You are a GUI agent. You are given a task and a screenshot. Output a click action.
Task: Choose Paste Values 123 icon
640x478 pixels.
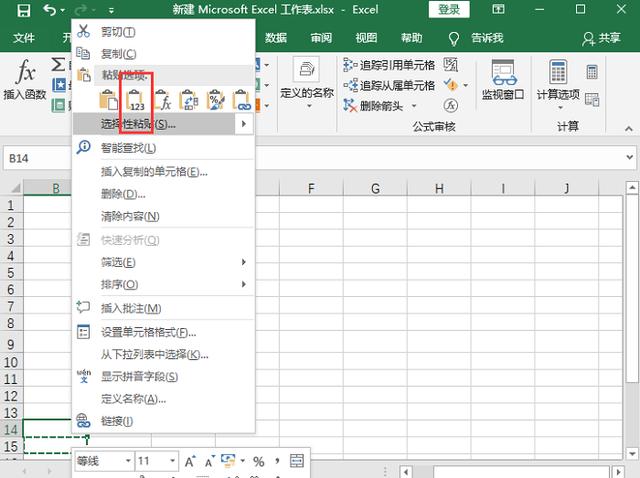click(136, 100)
